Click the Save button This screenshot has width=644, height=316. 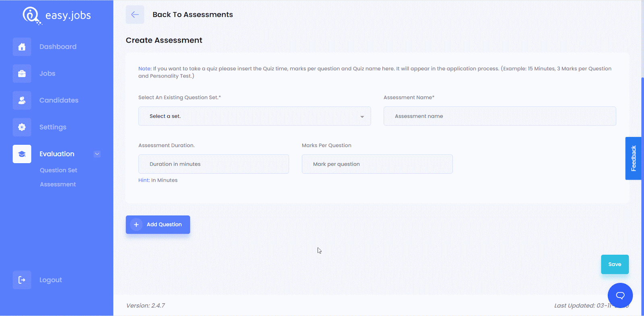click(615, 265)
